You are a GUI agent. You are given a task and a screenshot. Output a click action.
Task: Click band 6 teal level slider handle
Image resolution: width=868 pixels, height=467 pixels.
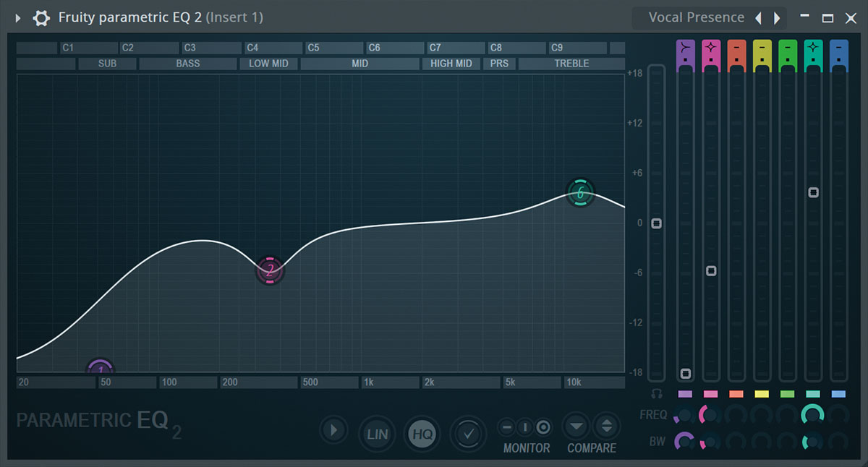(814, 192)
